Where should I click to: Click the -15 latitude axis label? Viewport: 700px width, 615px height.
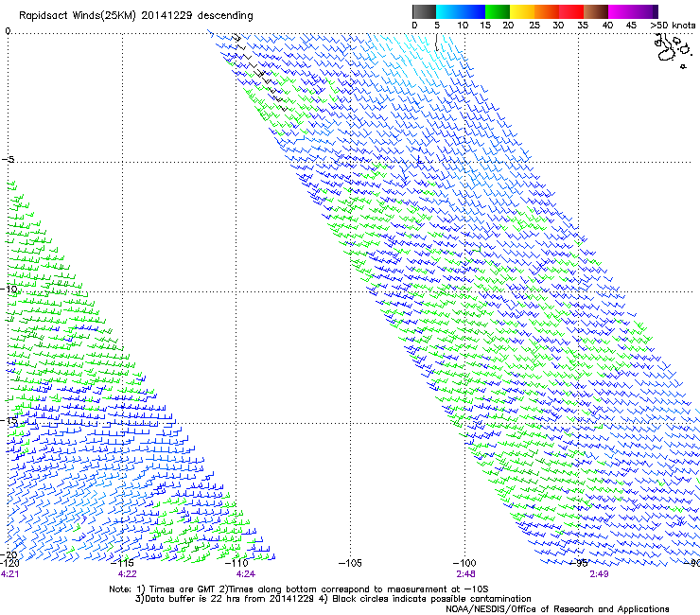[x=9, y=420]
